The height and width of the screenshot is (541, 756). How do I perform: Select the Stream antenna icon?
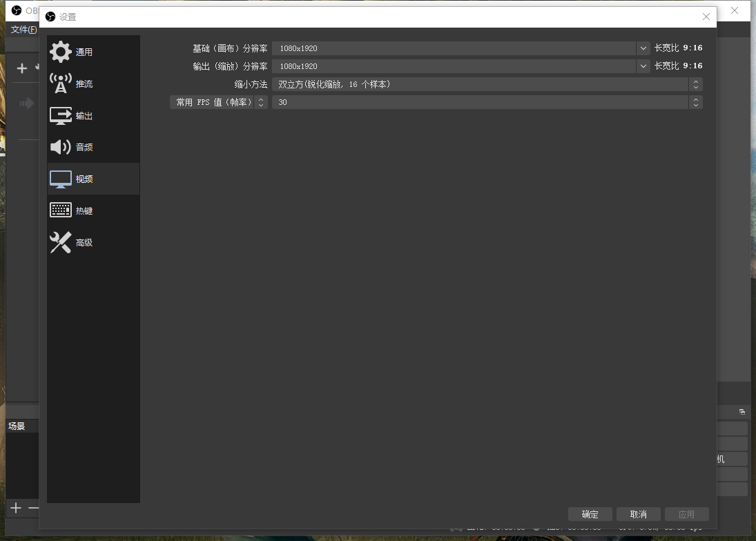click(61, 83)
